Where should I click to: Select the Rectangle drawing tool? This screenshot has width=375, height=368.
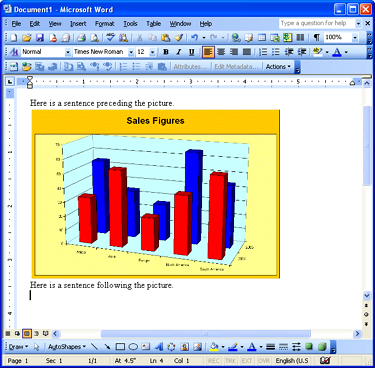click(120, 347)
